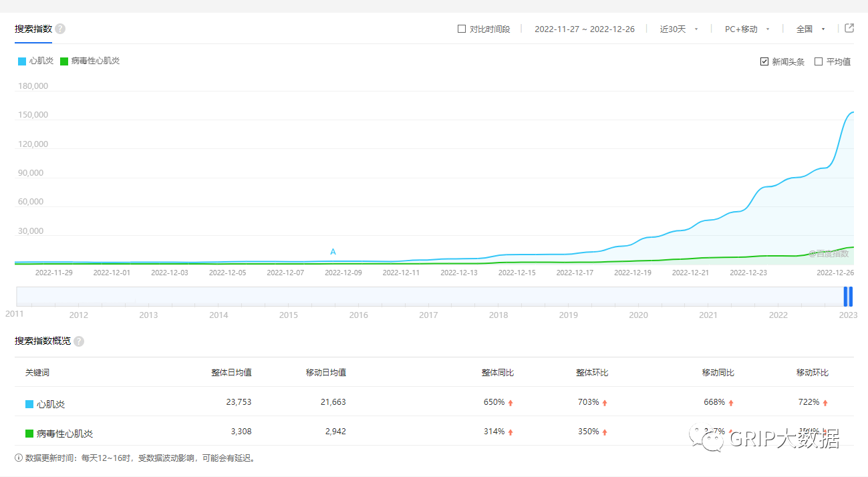Click the 2,942 mobile average value
868x477 pixels.
pyautogui.click(x=335, y=432)
